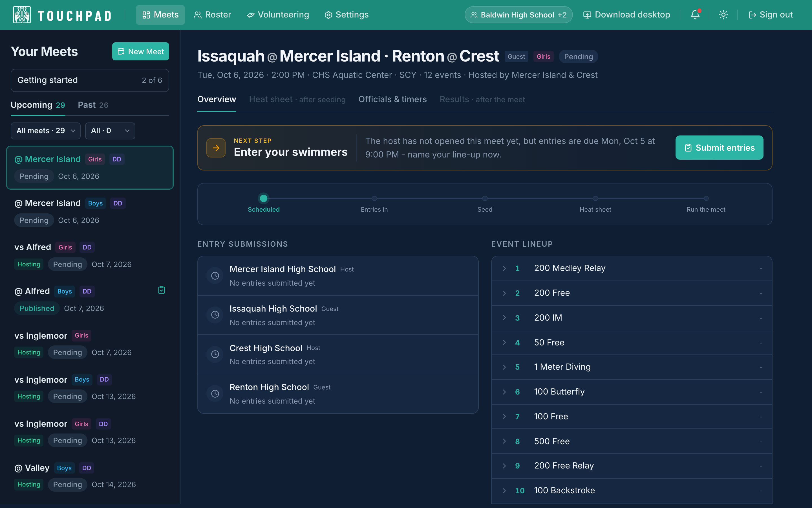Screen dimensions: 812x508
Task: Open the Baldwin High School +2 switcher
Action: (x=518, y=15)
